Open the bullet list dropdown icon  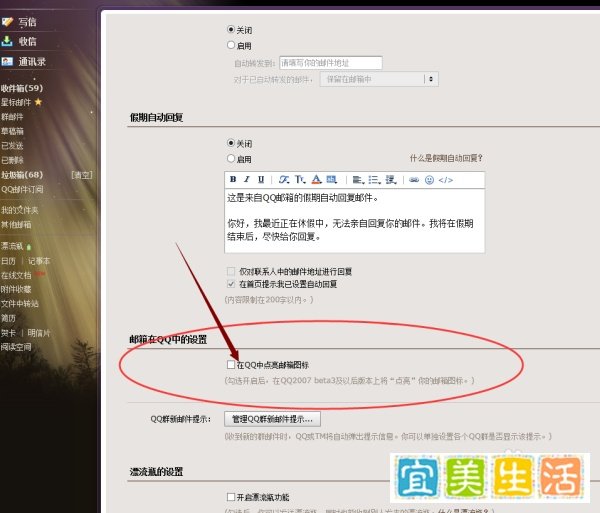(374, 179)
